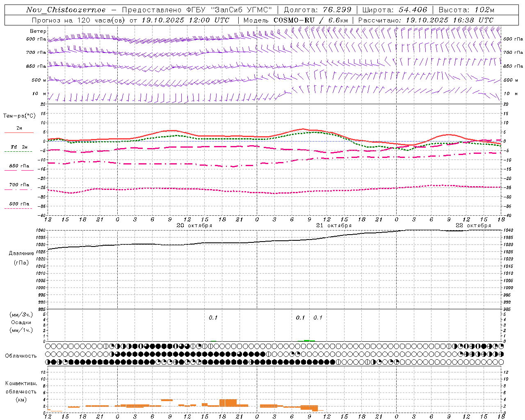Click the dotted pink legend line under '500 гПа'

click(18, 208)
